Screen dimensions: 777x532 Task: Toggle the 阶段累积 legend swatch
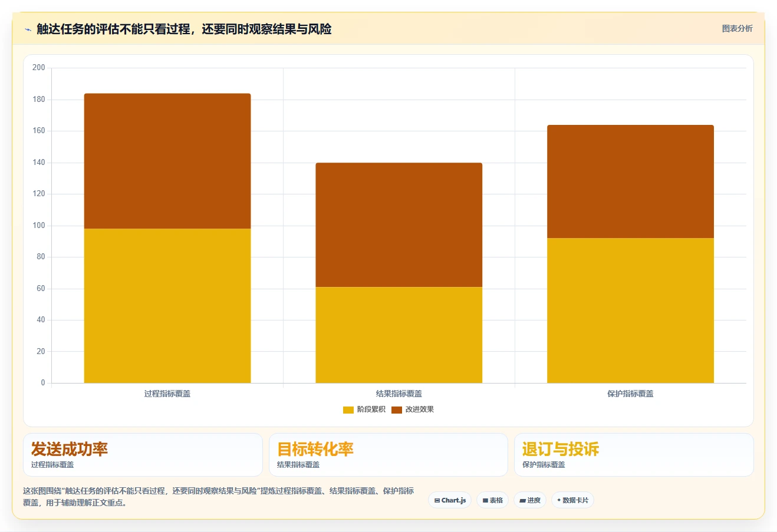click(348, 409)
